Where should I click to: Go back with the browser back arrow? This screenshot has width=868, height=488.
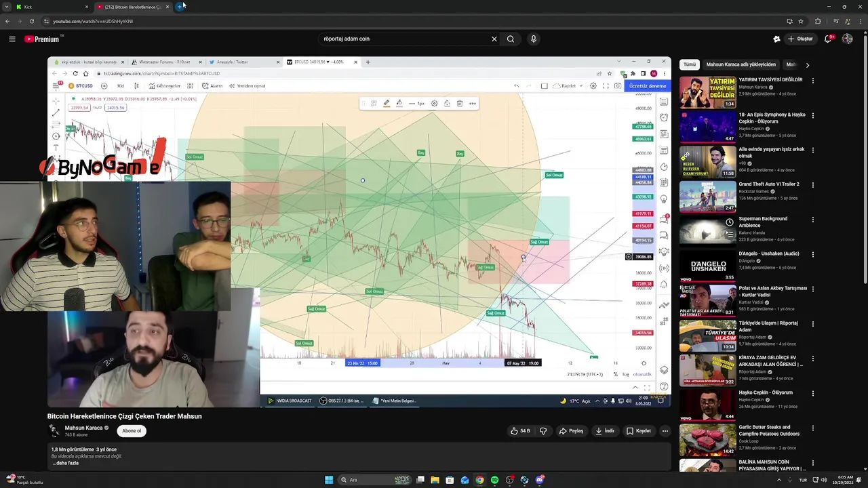pyautogui.click(x=7, y=21)
